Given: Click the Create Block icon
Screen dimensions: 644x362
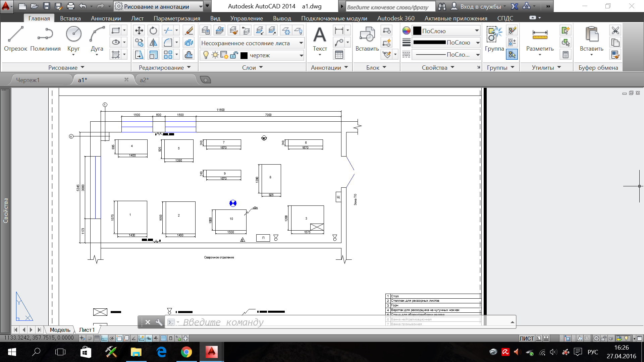Looking at the screenshot, I should [x=387, y=31].
